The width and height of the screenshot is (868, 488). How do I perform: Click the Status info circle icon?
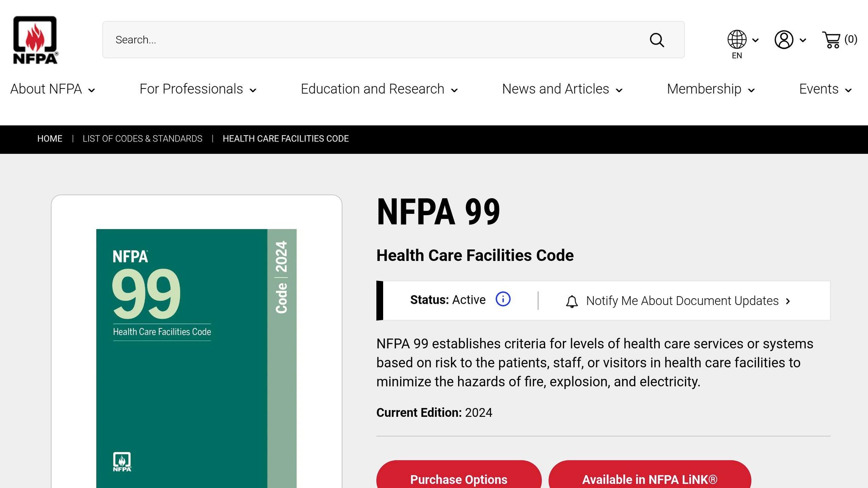(503, 299)
